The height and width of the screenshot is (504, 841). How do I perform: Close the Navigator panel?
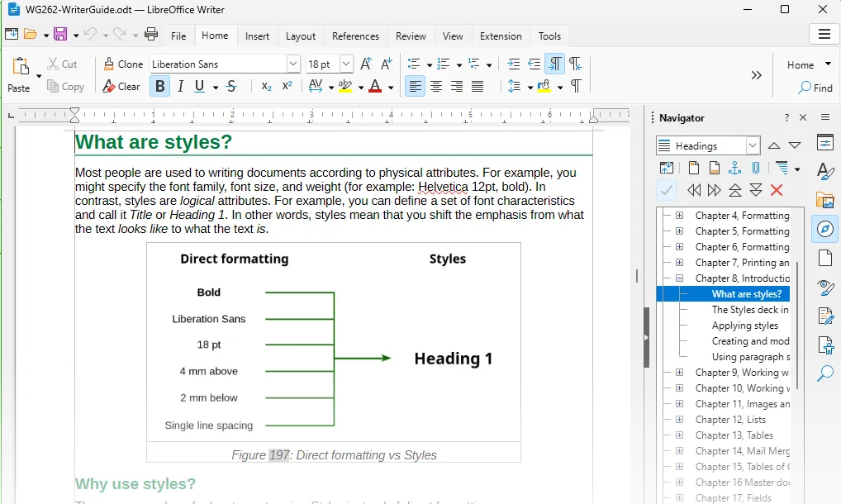coord(803,117)
